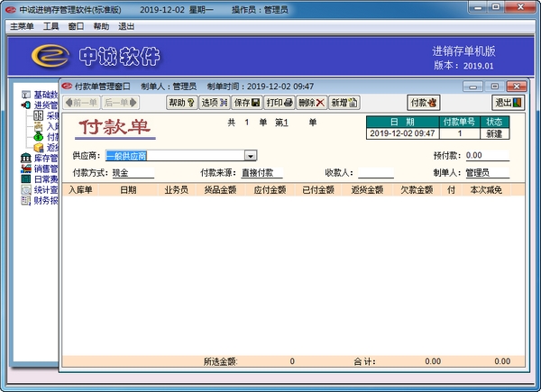Viewport: 541px width, 392px height.
Task: Open the 主菜单 main menu
Action: (22, 26)
